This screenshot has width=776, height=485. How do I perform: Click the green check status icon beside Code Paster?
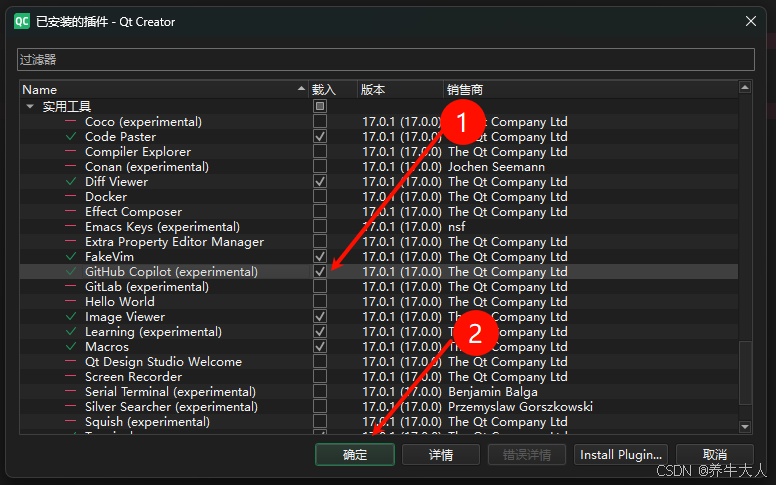click(71, 137)
